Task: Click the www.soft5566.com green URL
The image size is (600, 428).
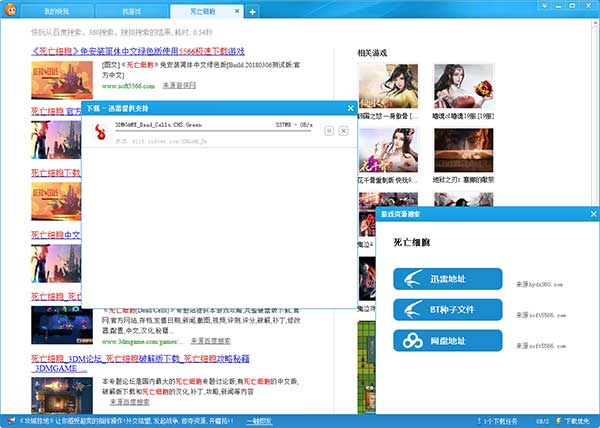Action: [129, 86]
